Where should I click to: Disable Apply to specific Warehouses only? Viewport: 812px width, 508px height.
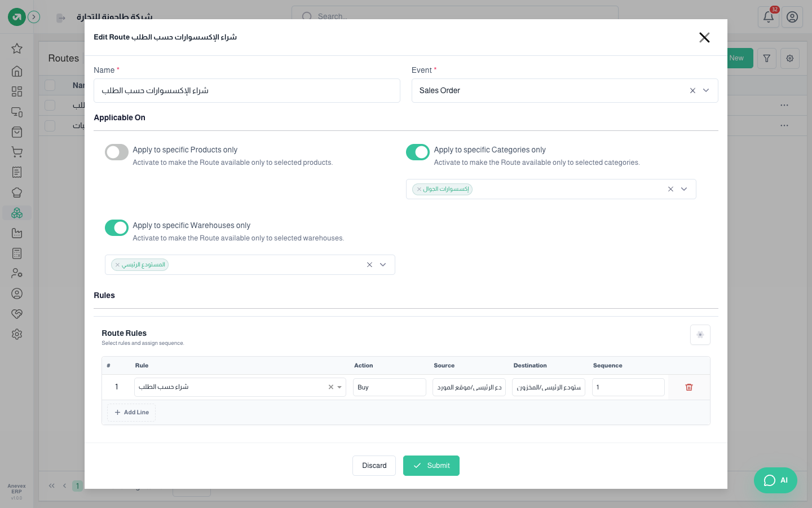coord(117,228)
